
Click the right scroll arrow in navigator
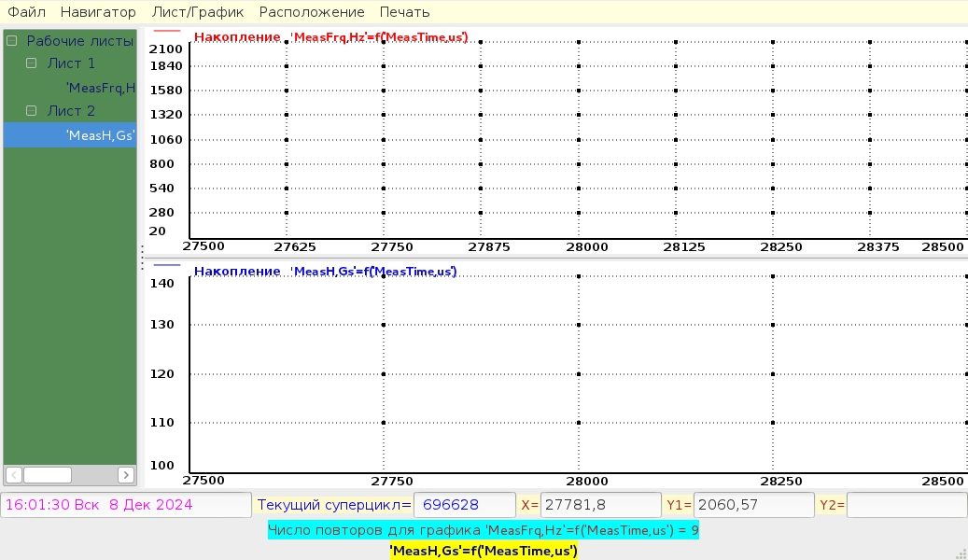point(128,474)
